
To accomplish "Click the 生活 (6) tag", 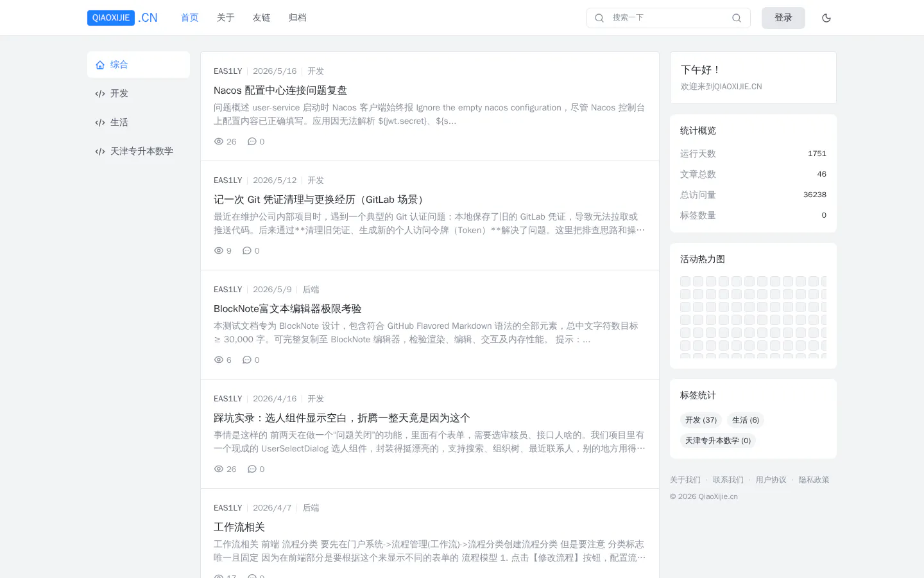I will pos(746,420).
